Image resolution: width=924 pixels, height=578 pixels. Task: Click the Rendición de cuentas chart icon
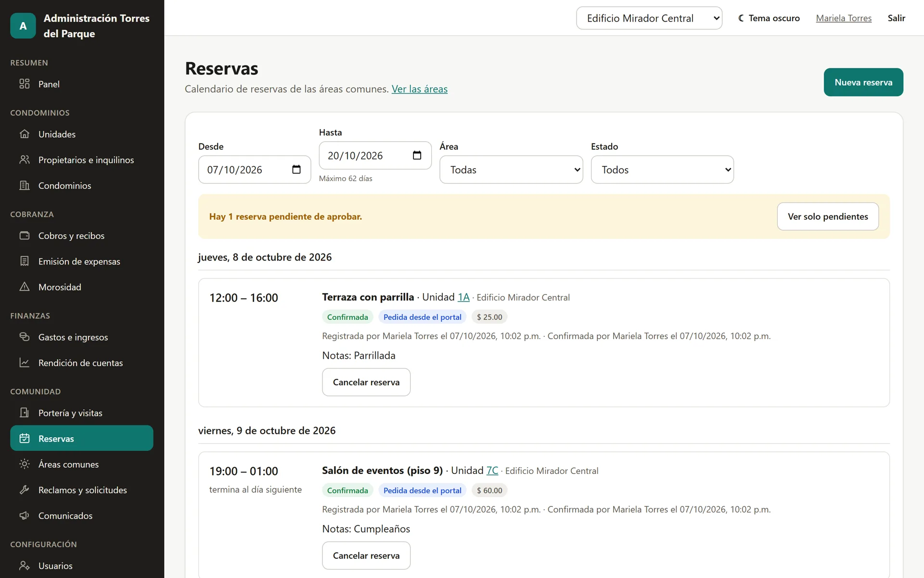[x=25, y=363]
